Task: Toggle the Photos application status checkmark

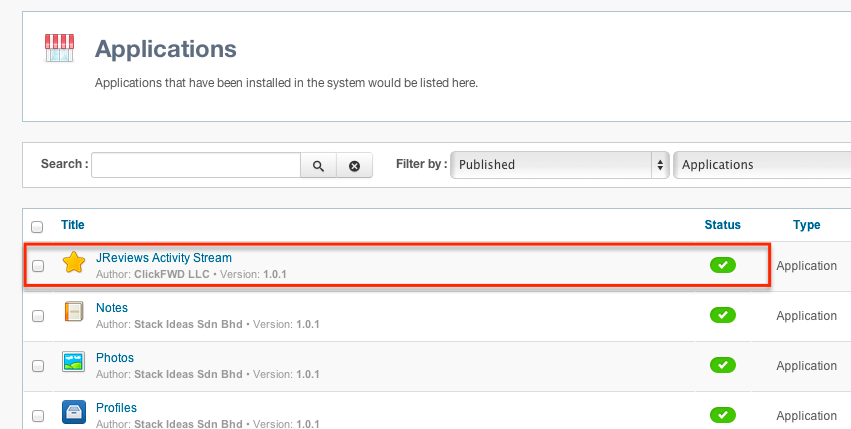Action: [722, 365]
